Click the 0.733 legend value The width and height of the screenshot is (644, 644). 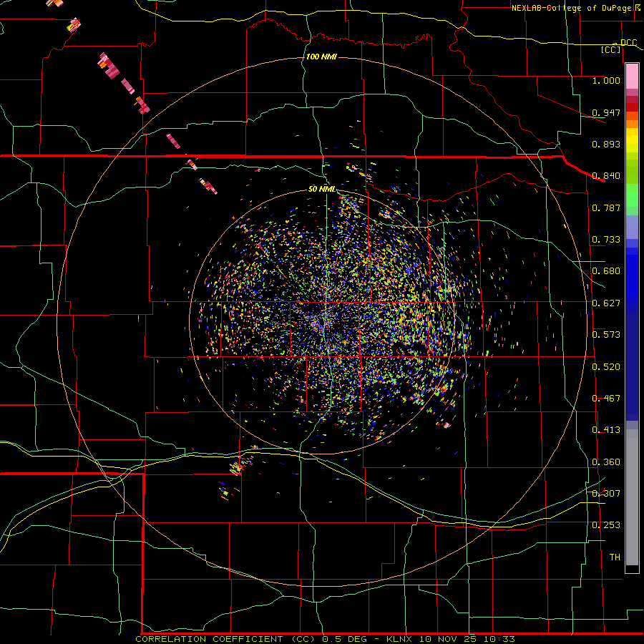[606, 240]
